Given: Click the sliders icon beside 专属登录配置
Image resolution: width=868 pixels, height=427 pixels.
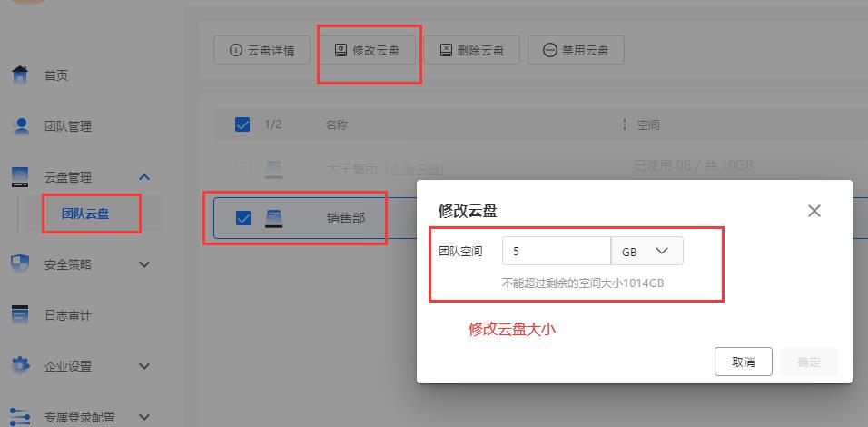Looking at the screenshot, I should pos(21,416).
